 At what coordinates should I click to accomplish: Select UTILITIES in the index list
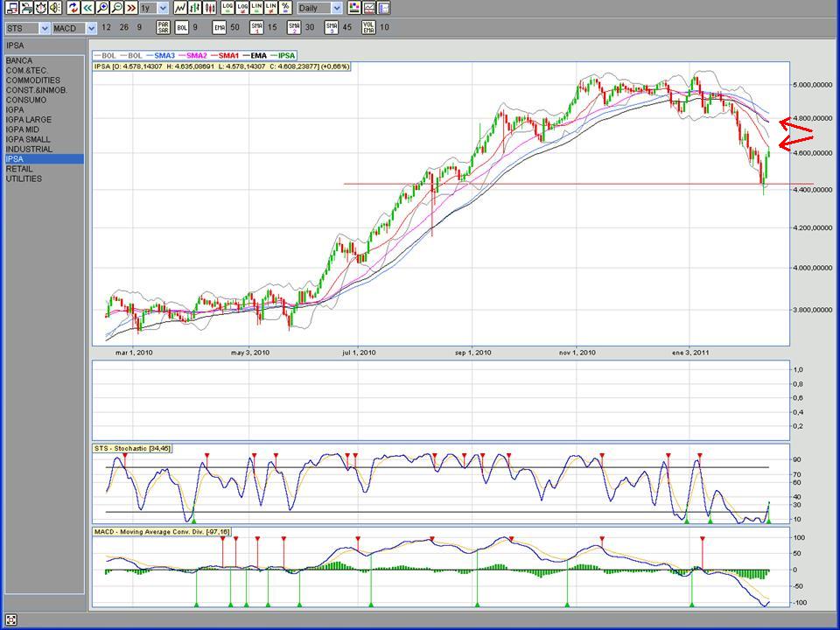pyautogui.click(x=24, y=178)
